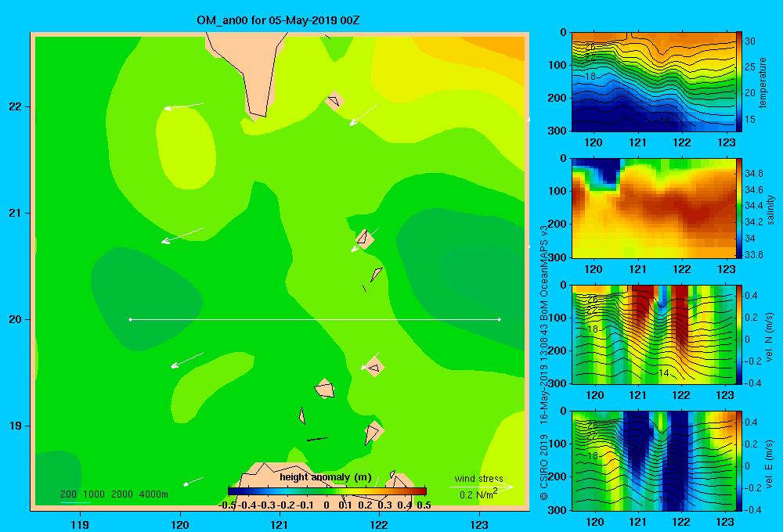Viewport: 783px width, 532px height.
Task: Click the '1000' depth contour legend entry
Action: click(x=94, y=494)
